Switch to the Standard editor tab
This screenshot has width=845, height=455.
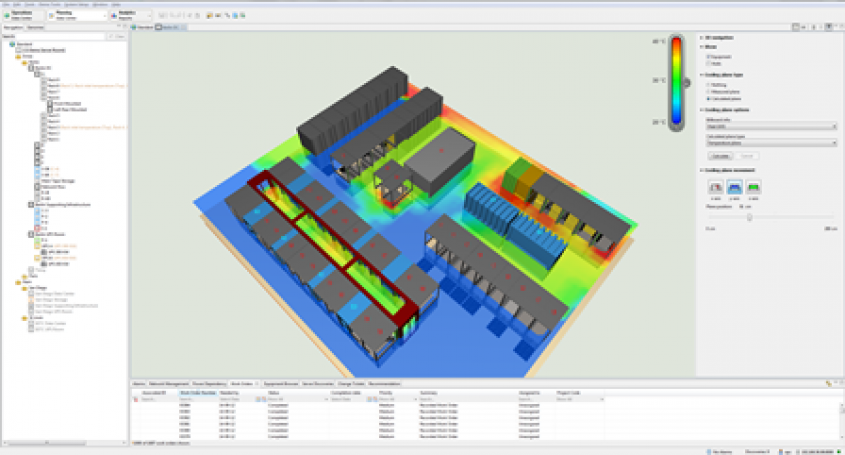pyautogui.click(x=143, y=27)
